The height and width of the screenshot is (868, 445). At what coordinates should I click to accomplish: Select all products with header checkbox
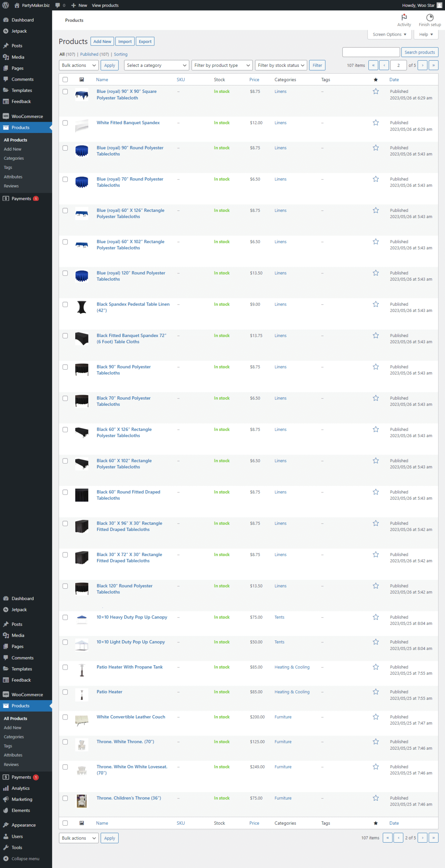[x=65, y=80]
